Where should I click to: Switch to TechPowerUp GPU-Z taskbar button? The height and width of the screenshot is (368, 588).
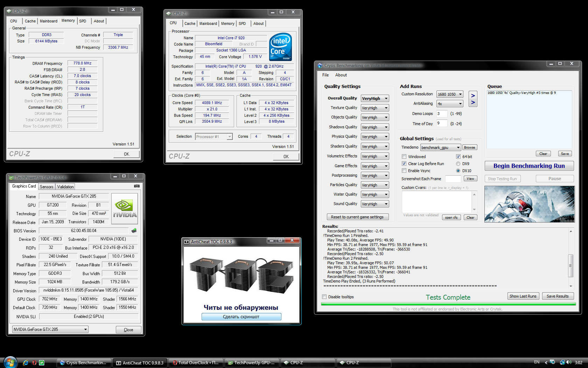pyautogui.click(x=252, y=363)
